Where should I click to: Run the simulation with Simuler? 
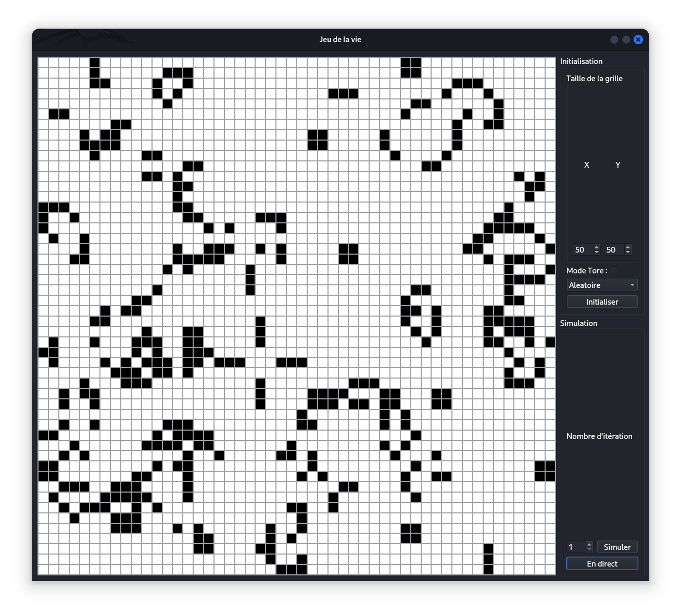(617, 547)
